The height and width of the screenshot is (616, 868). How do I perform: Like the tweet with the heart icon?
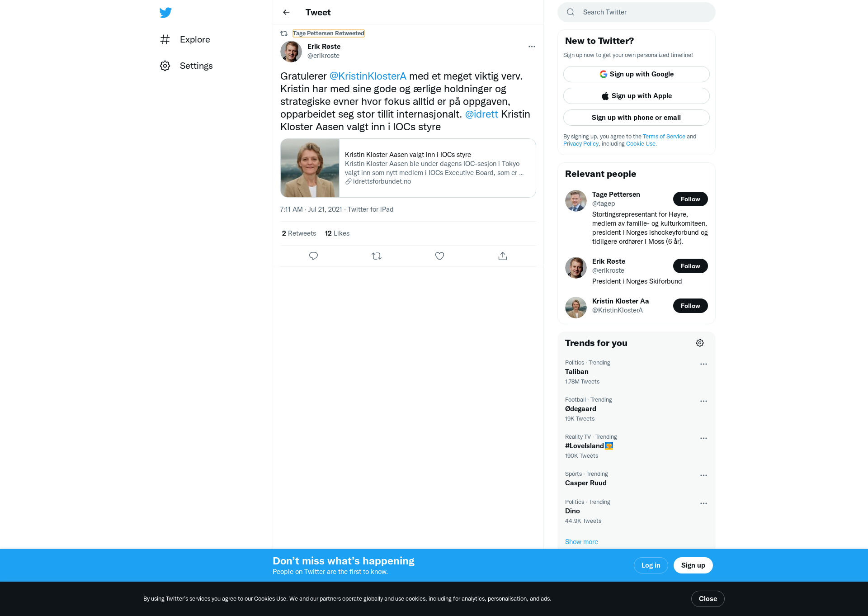coord(439,256)
